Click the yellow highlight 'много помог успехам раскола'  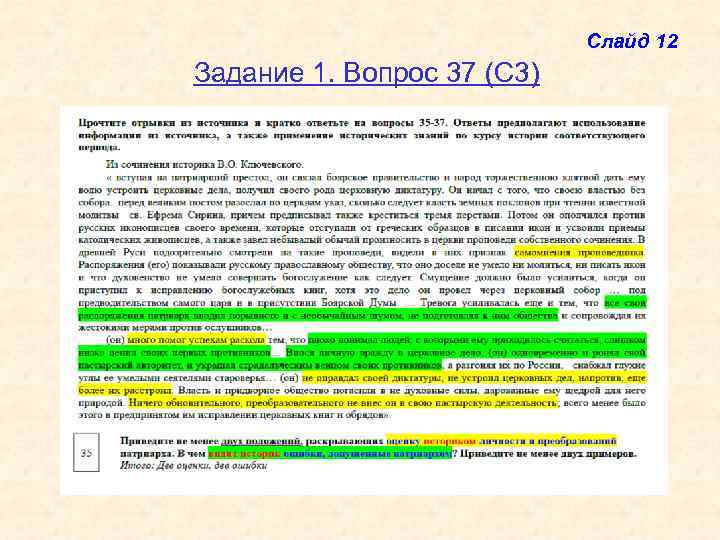pyautogui.click(x=197, y=340)
